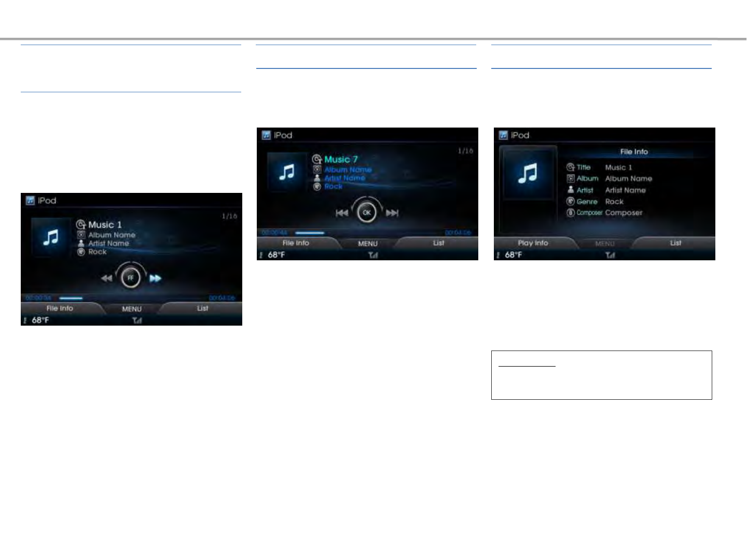Viewport: 747px width, 560px height.
Task: Click Artist row icon in File Info
Action: 571,190
